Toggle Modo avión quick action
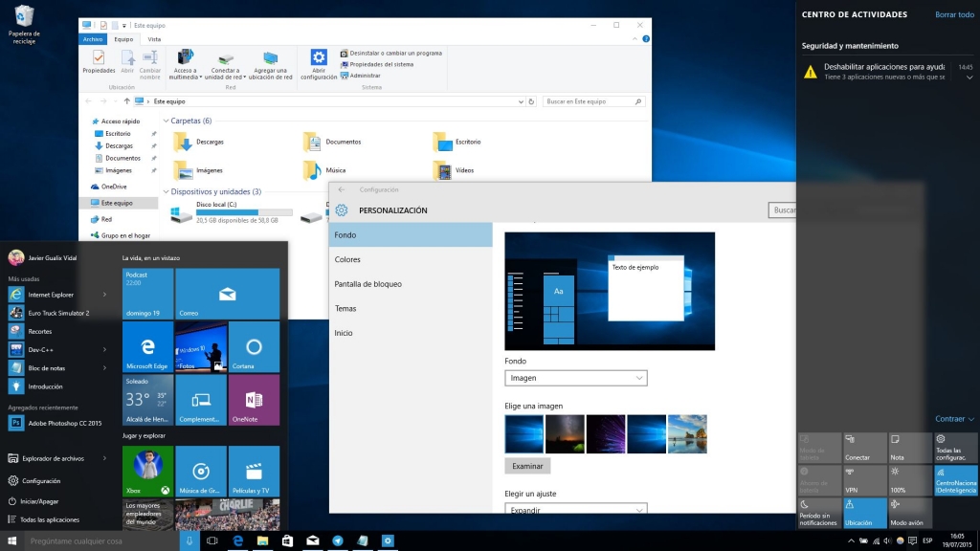 pyautogui.click(x=910, y=513)
